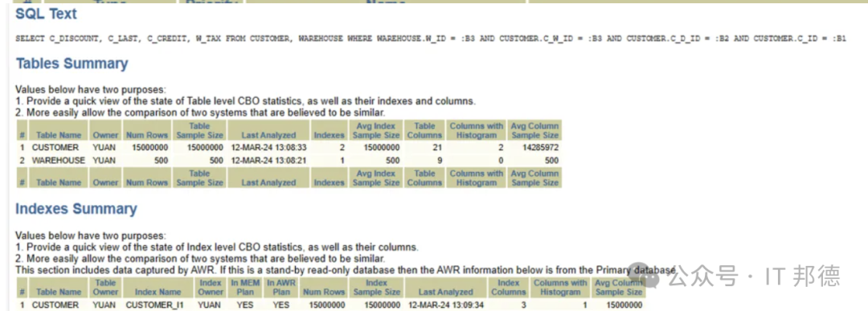The image size is (868, 311).
Task: Click the note about data captured by AWR
Action: point(345,270)
